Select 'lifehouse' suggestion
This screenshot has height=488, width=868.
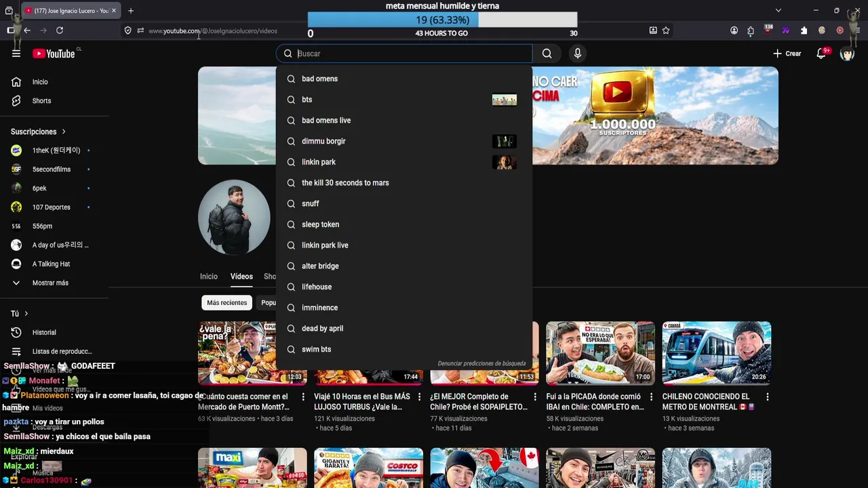404,287
